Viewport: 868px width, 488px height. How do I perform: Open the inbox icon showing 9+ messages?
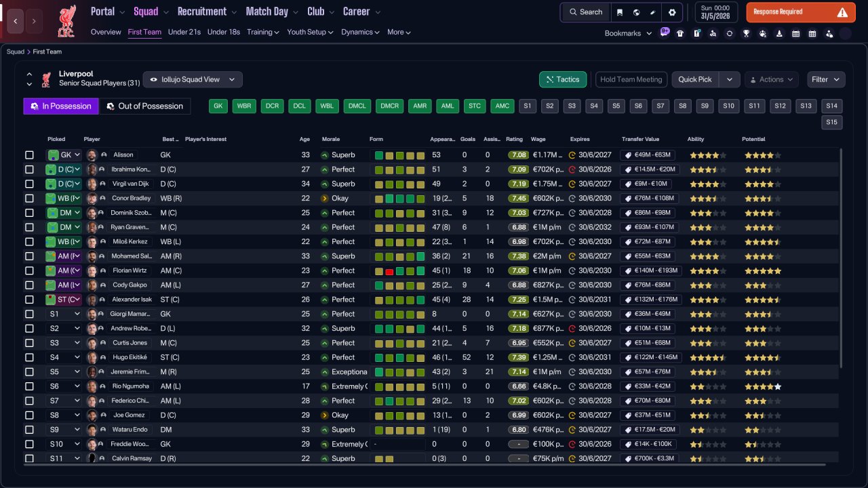click(665, 33)
